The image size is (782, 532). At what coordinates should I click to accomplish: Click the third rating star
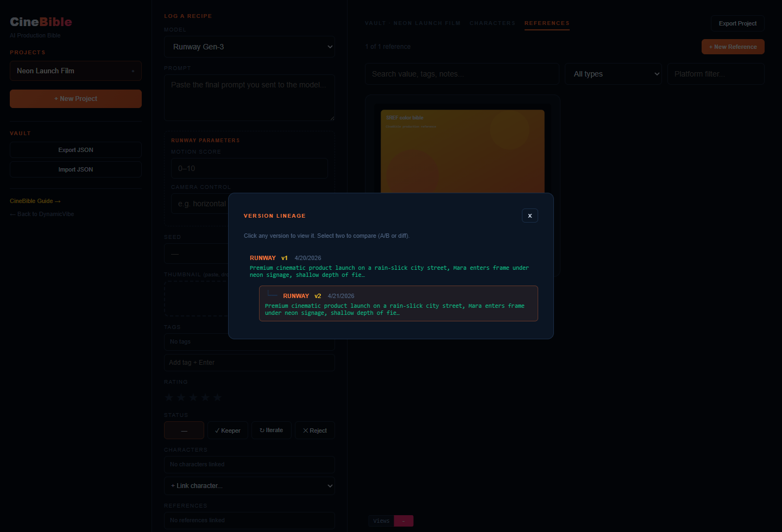[193, 397]
